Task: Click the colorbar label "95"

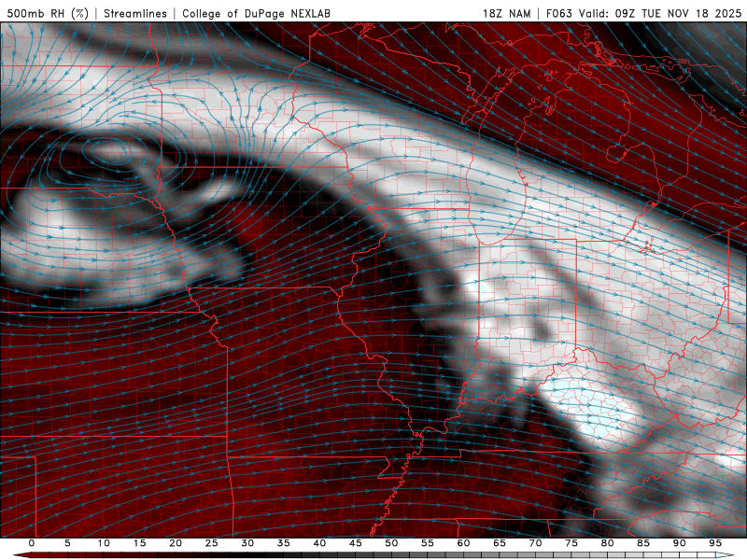Action: pyautogui.click(x=715, y=543)
